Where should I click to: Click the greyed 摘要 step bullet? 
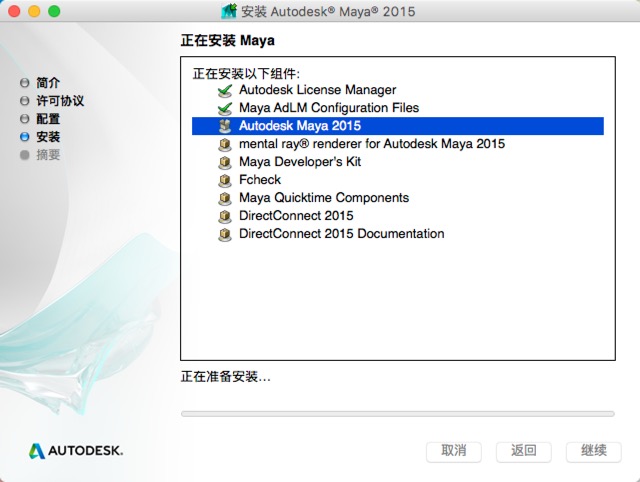click(x=24, y=155)
